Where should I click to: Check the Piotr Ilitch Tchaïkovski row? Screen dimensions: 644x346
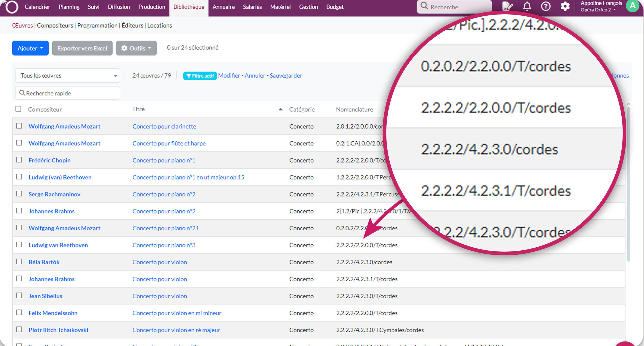point(19,329)
